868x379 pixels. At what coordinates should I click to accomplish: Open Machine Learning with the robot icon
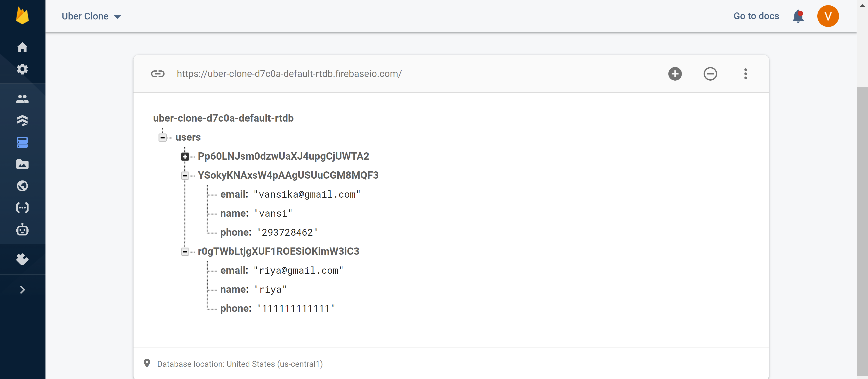coord(22,230)
